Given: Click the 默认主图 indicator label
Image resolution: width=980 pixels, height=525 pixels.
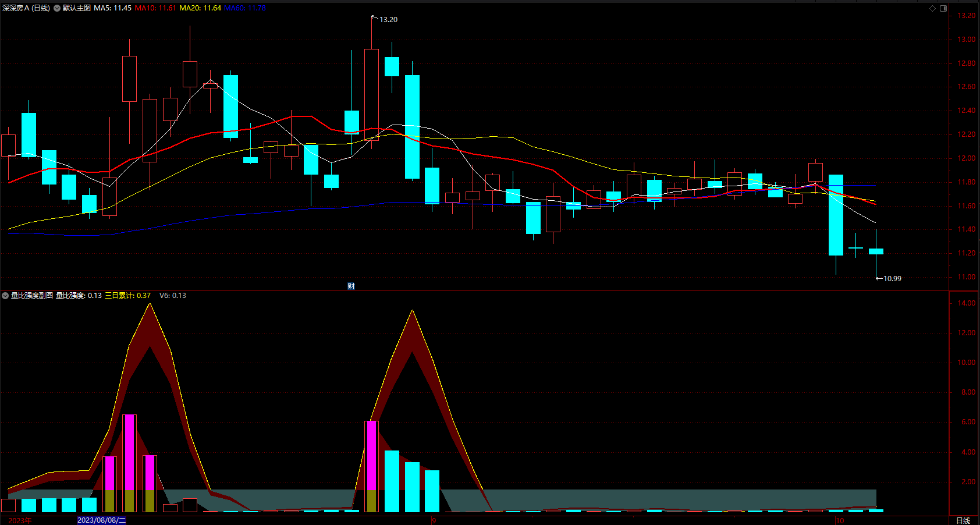Looking at the screenshot, I should tap(77, 8).
